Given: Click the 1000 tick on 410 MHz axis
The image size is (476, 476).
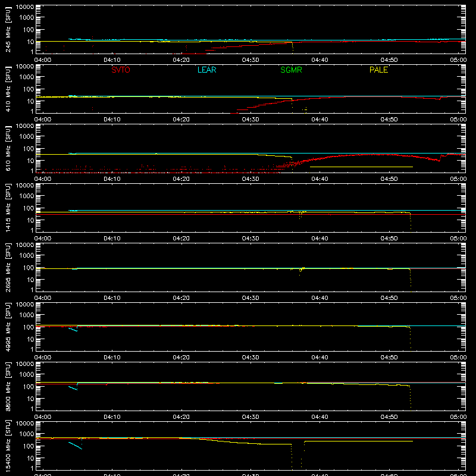Looking at the screenshot, I should (27, 77).
